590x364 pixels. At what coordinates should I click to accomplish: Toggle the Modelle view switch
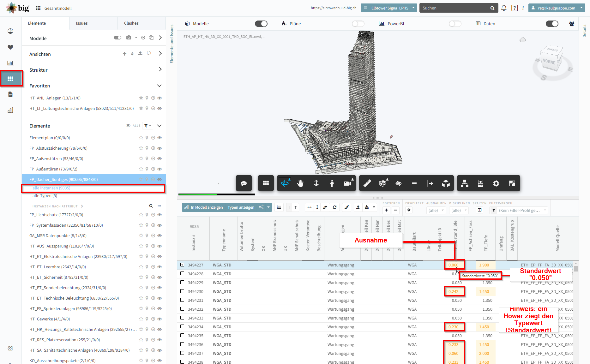(261, 24)
